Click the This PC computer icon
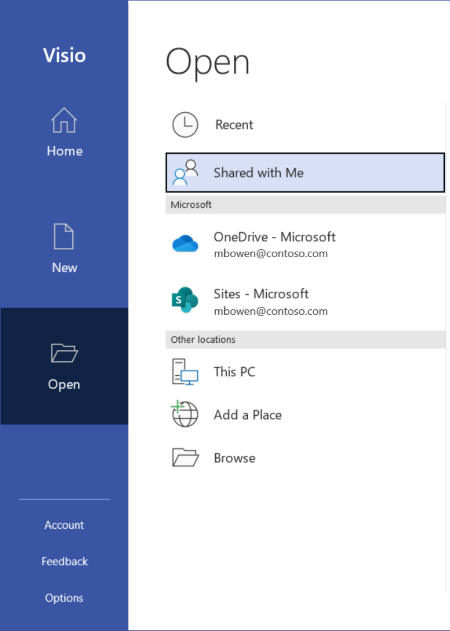The width and height of the screenshot is (450, 631). point(185,371)
